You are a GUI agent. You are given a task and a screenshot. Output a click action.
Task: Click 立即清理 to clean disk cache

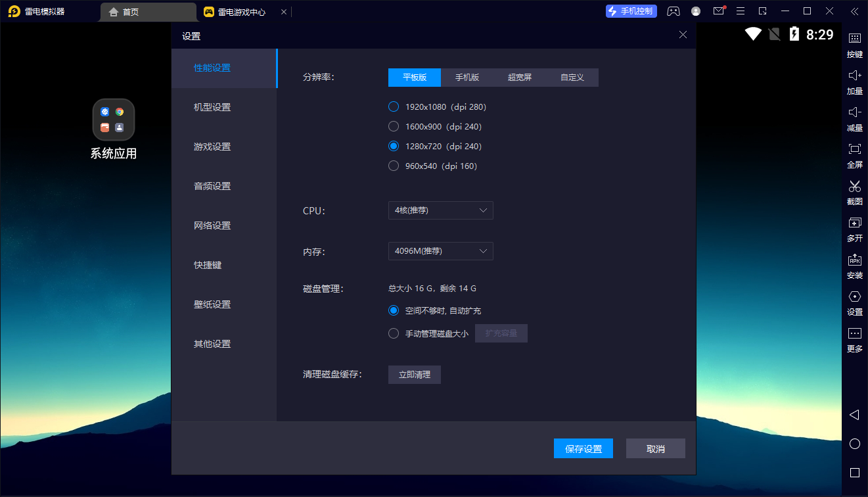click(x=414, y=374)
